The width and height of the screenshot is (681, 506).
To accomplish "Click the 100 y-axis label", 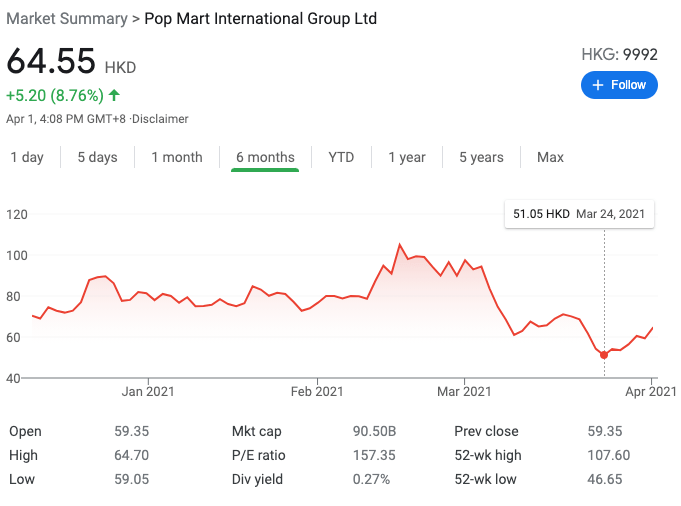I will coord(17,255).
